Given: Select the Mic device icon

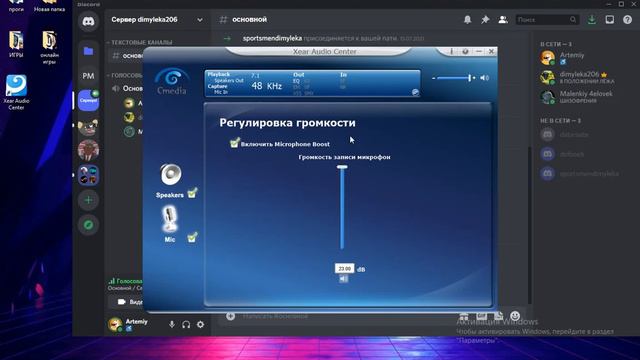Looking at the screenshot, I should (x=170, y=219).
